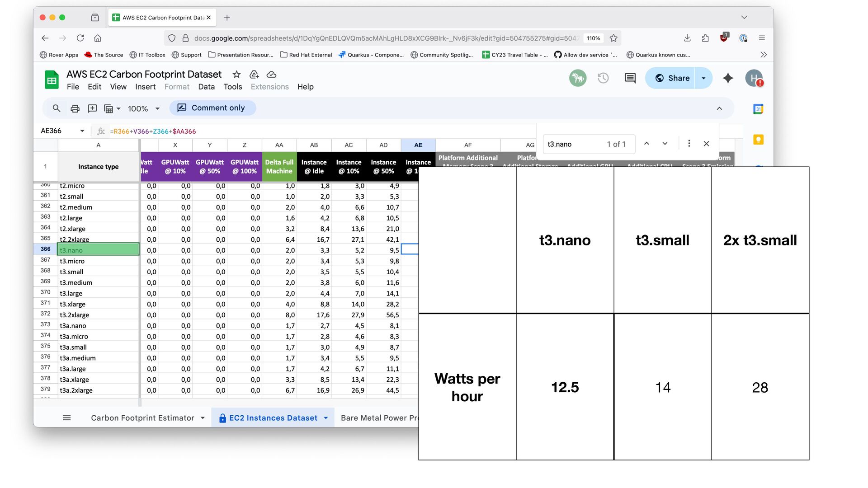Image resolution: width=868 pixels, height=488 pixels.
Task: Click the Gemini sparkle icon
Action: pyautogui.click(x=728, y=78)
